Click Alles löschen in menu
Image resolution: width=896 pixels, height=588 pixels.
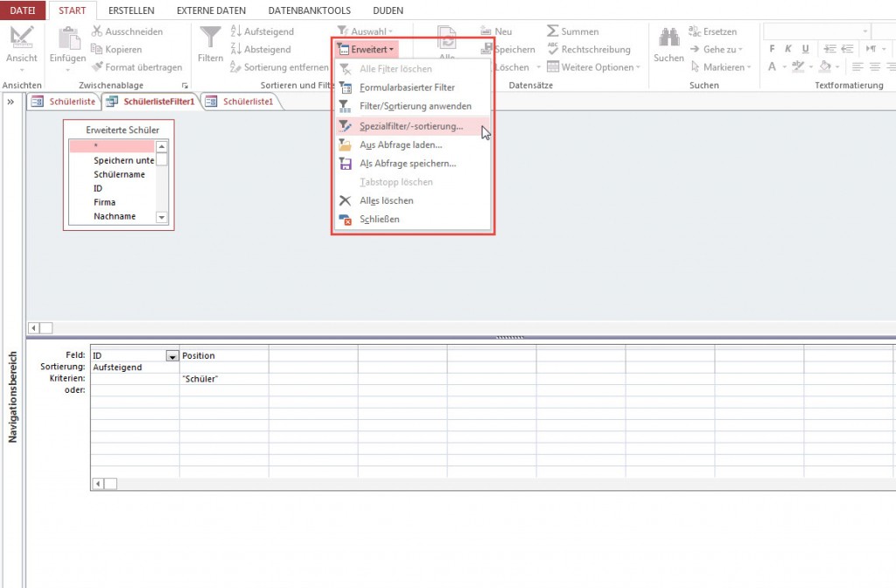point(386,200)
